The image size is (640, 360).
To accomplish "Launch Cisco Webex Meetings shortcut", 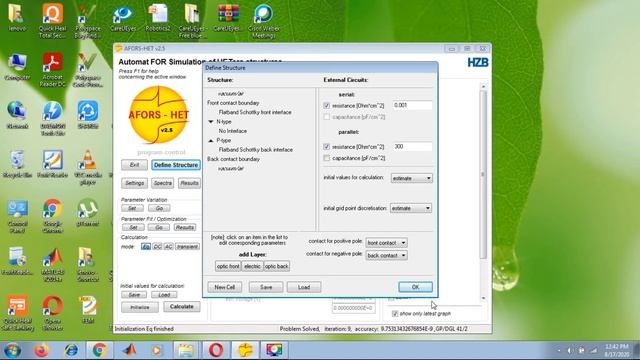I will 263,20.
